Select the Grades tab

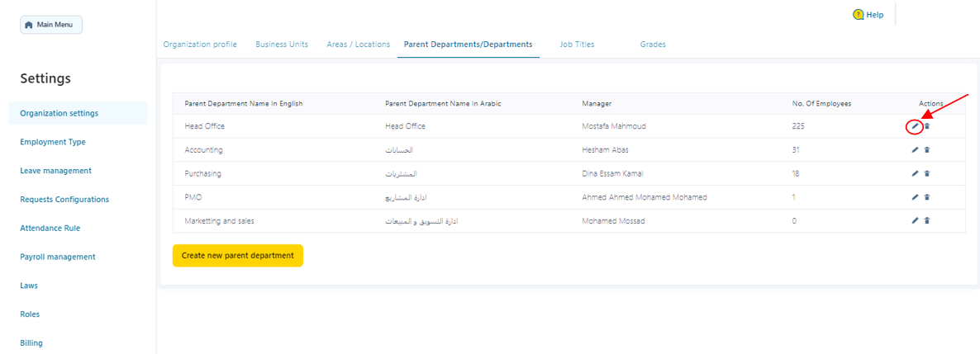click(653, 45)
